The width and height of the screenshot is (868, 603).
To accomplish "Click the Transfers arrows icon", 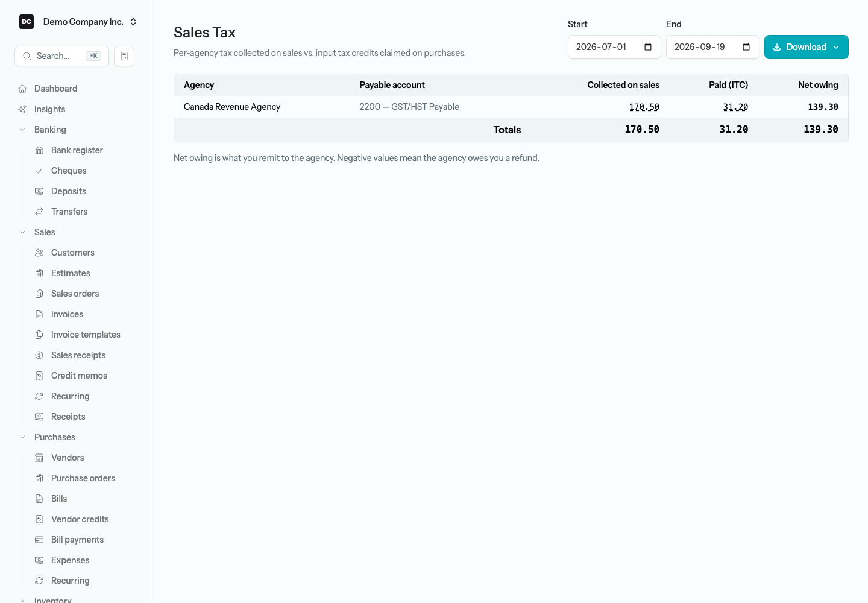I will pyautogui.click(x=39, y=212).
